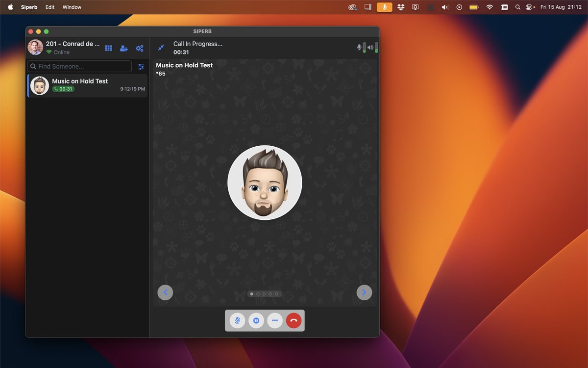
Task: Click the 201 - Conrad de account name
Action: point(73,44)
